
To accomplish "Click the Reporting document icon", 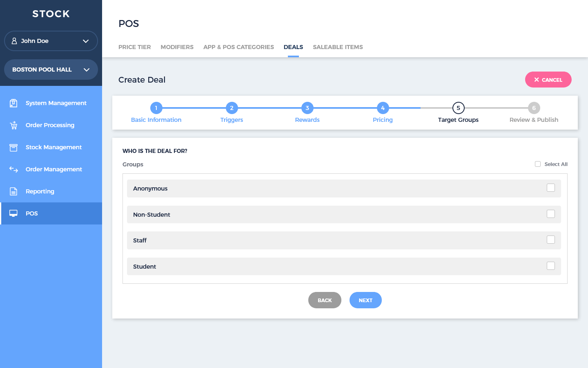I will click(13, 191).
